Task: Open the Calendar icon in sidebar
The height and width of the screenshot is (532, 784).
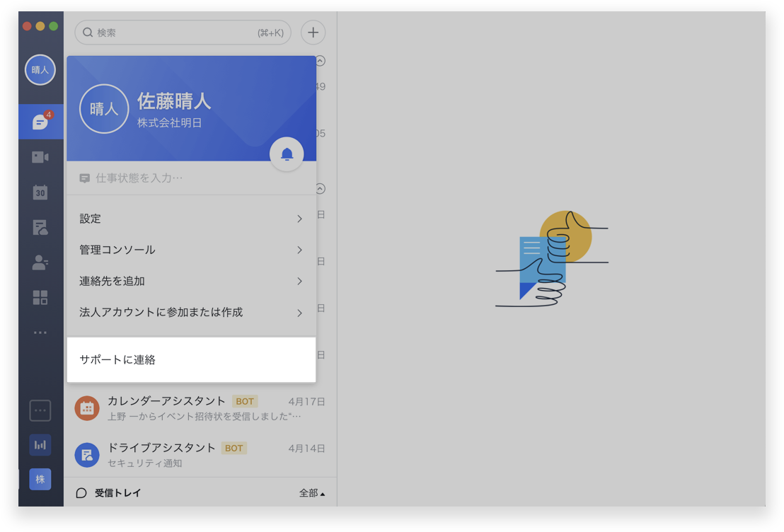Action: click(40, 192)
